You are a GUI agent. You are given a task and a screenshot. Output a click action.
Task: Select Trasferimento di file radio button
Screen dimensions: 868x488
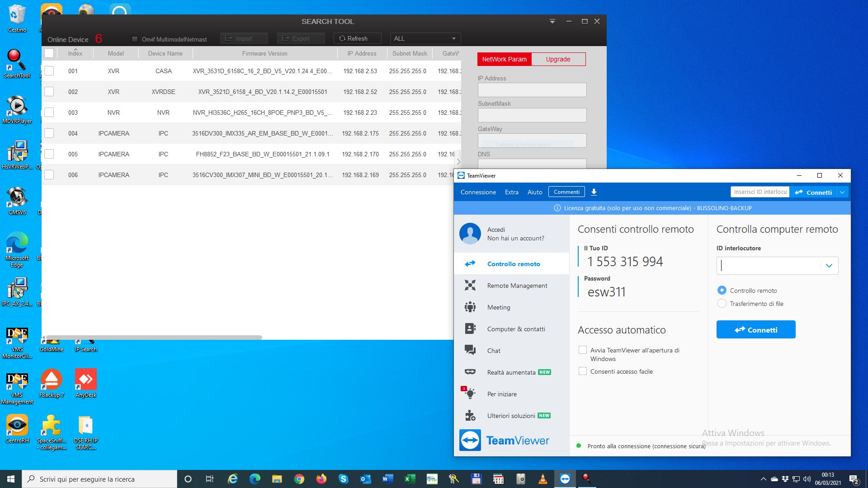tap(722, 303)
